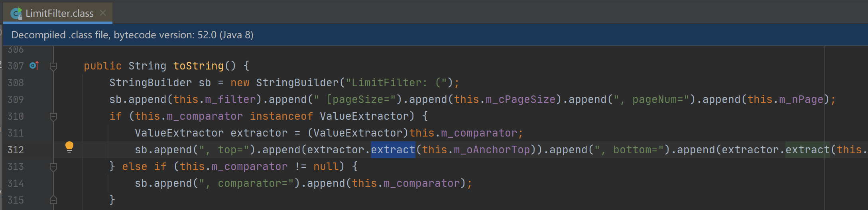Viewport: 868px width, 210px height.
Task: Click the second extract call on line 312
Action: coord(808,150)
